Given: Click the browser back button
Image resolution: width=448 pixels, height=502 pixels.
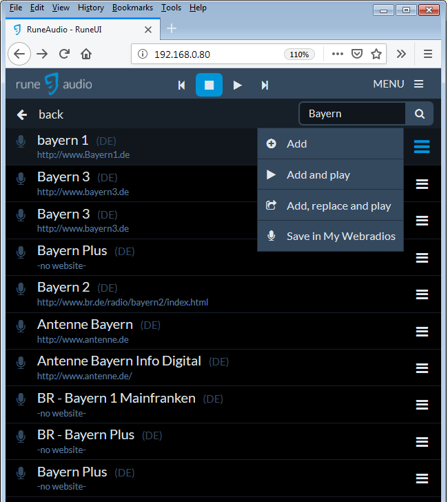Looking at the screenshot, I should point(19,54).
